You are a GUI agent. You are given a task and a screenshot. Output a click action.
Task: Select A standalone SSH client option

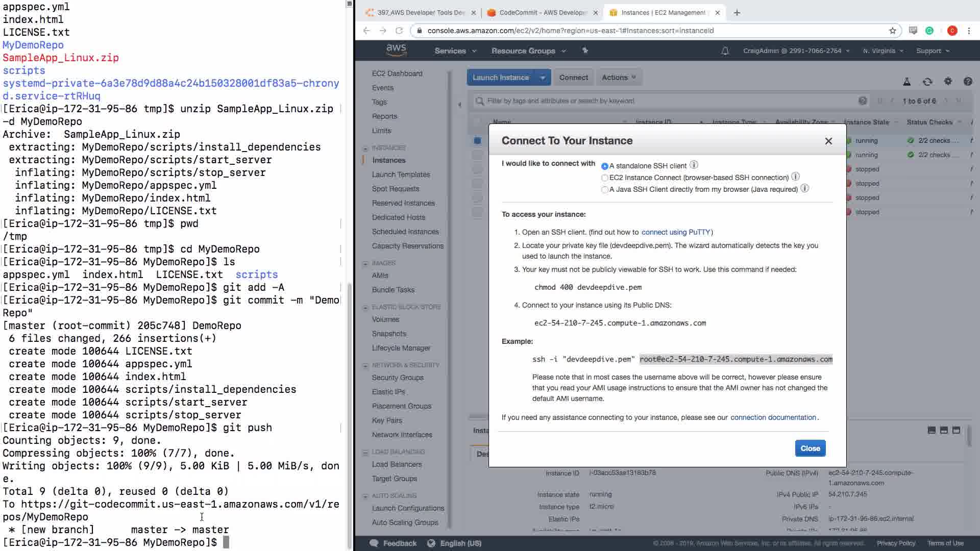click(605, 166)
